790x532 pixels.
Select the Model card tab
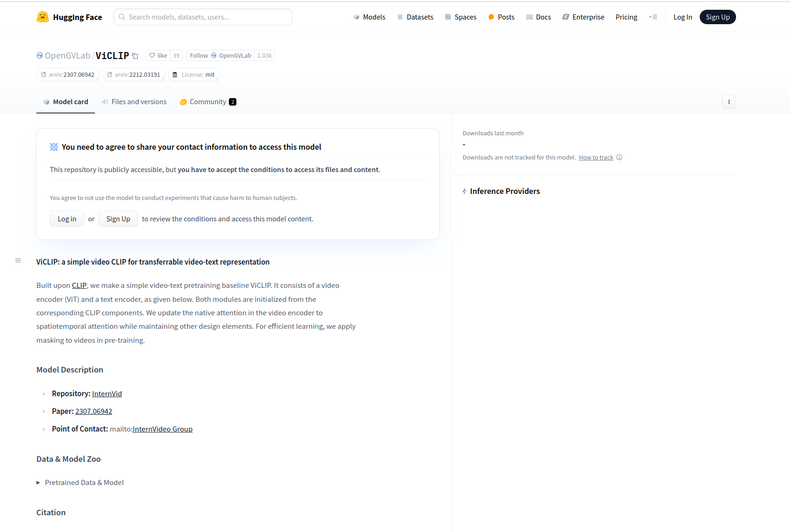pyautogui.click(x=66, y=102)
